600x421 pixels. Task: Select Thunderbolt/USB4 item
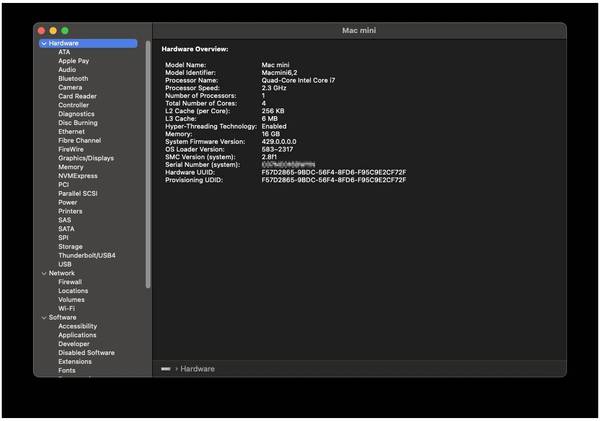click(87, 256)
